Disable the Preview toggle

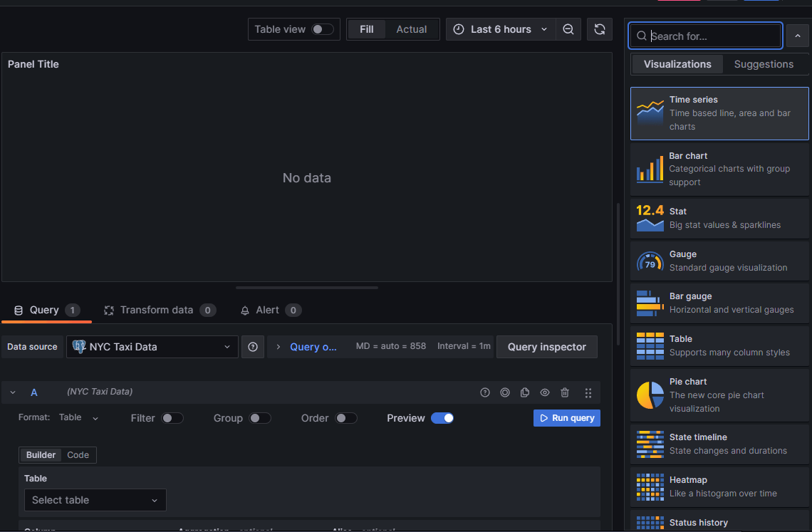(x=442, y=418)
